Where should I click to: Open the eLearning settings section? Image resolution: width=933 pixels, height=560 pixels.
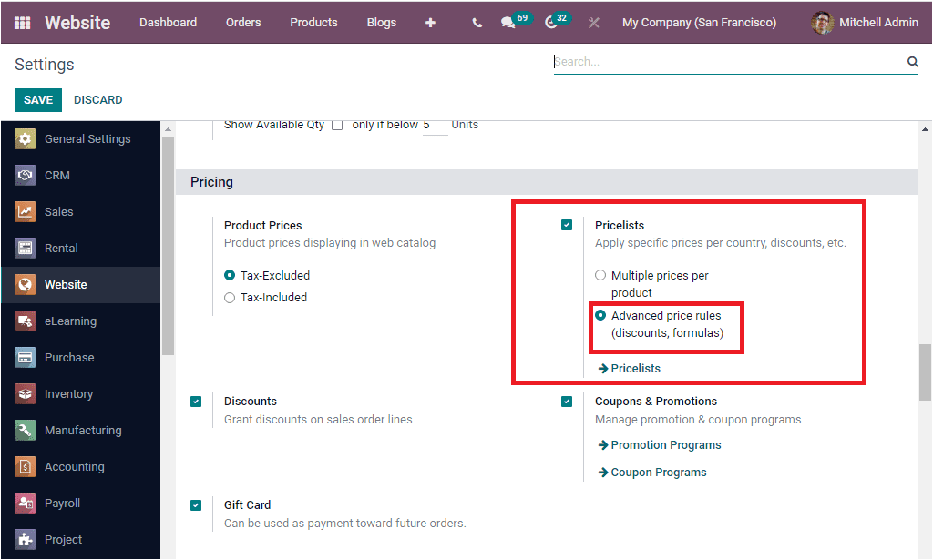68,321
